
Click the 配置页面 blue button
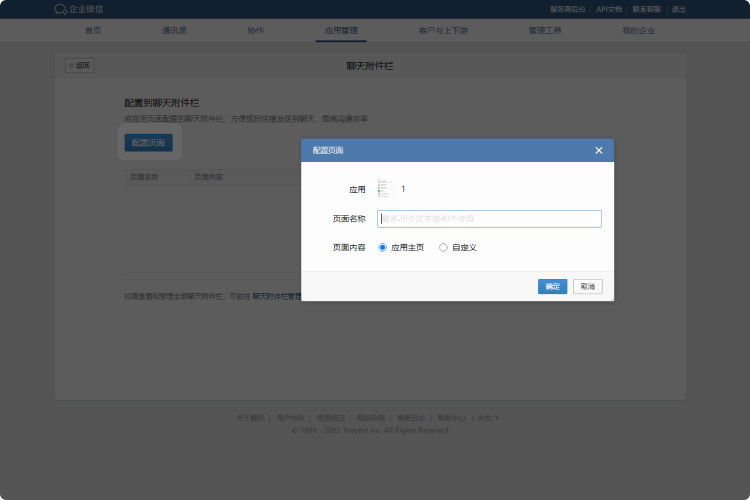pos(148,143)
